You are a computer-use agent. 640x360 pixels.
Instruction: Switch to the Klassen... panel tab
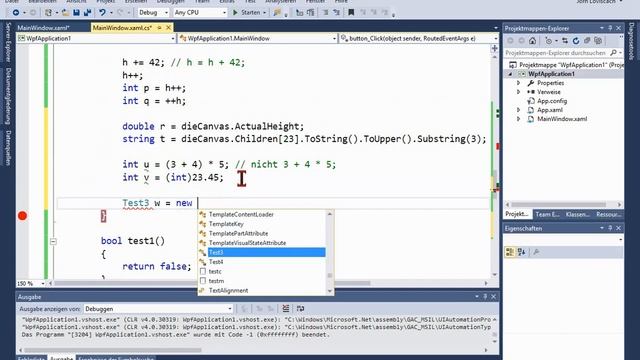578,214
